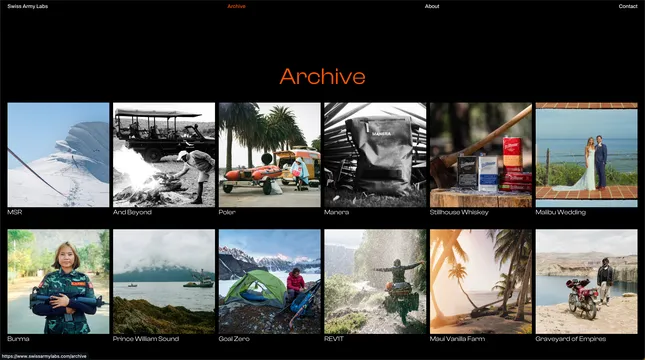Click the Poler caption label
This screenshot has height=360, width=645.
tap(227, 212)
